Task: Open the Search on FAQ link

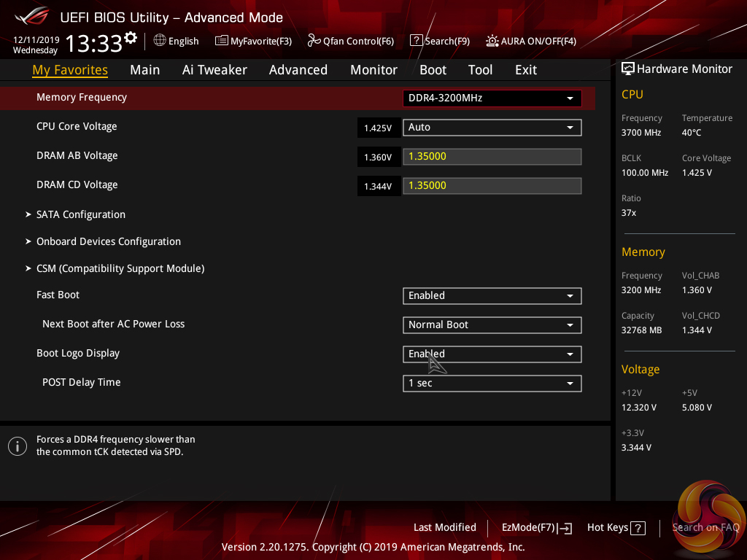Action: [705, 527]
